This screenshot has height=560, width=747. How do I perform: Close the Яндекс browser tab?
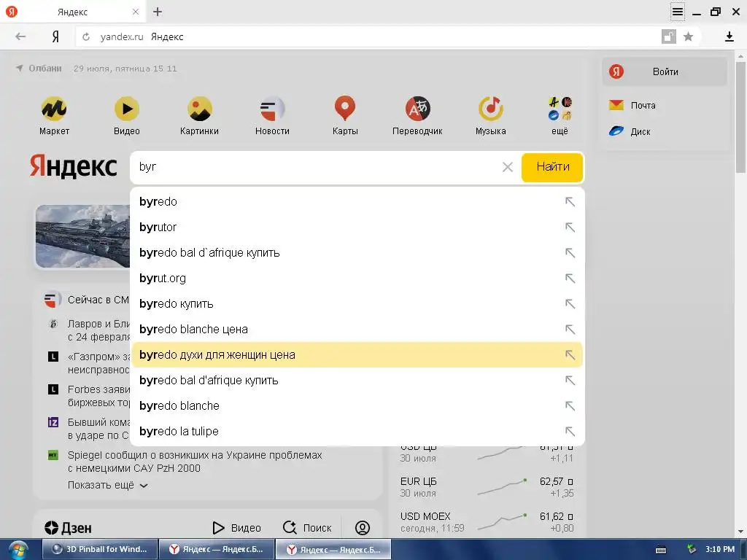pos(135,12)
